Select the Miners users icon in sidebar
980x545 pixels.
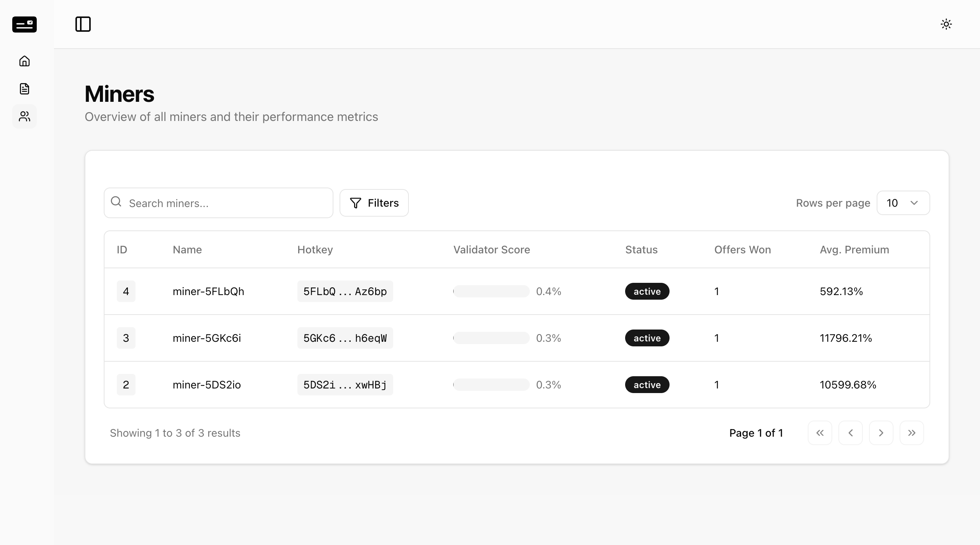(24, 116)
